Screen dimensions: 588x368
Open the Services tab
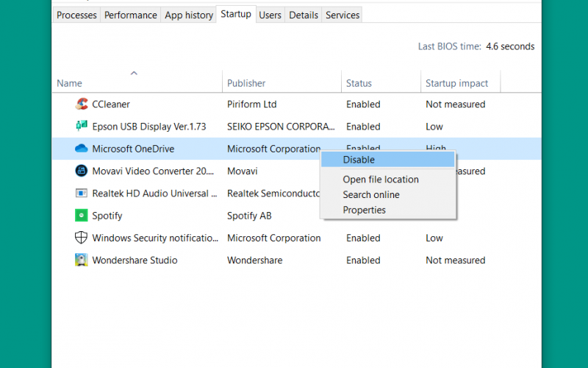coord(343,15)
